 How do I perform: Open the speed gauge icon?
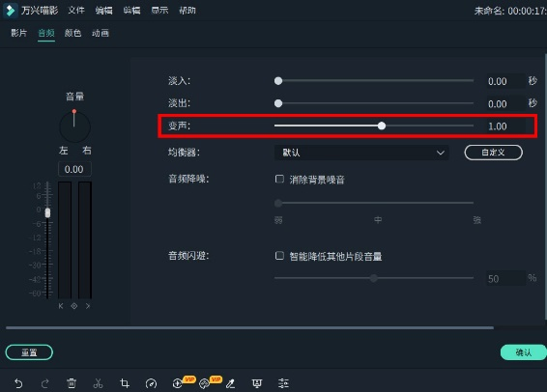[151, 384]
